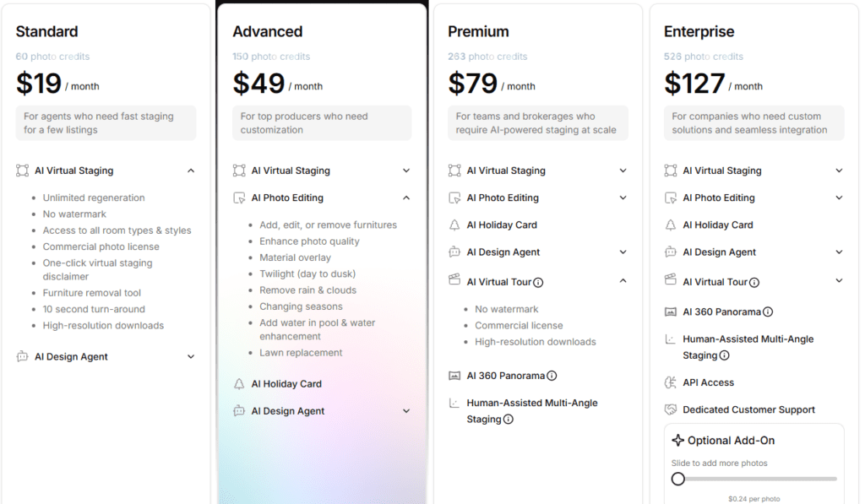865x504 pixels.
Task: Select the AI Holiday Card bell icon in Premium
Action: [x=453, y=225]
